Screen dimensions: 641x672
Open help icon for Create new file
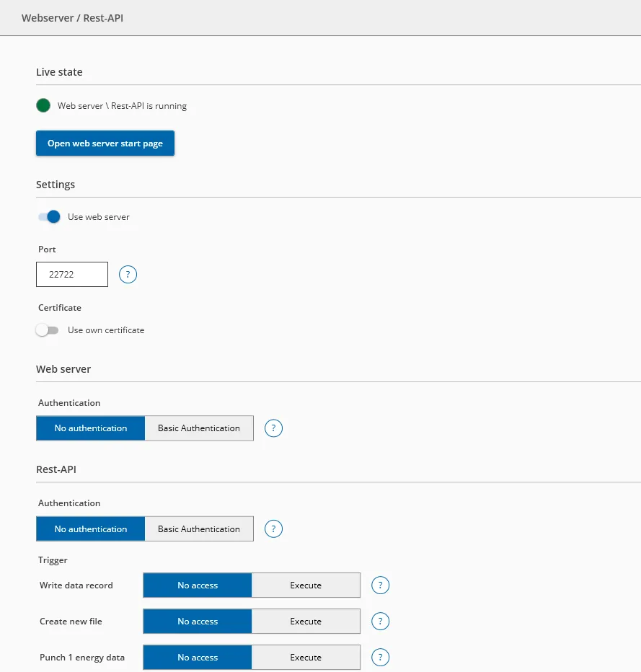(x=380, y=622)
